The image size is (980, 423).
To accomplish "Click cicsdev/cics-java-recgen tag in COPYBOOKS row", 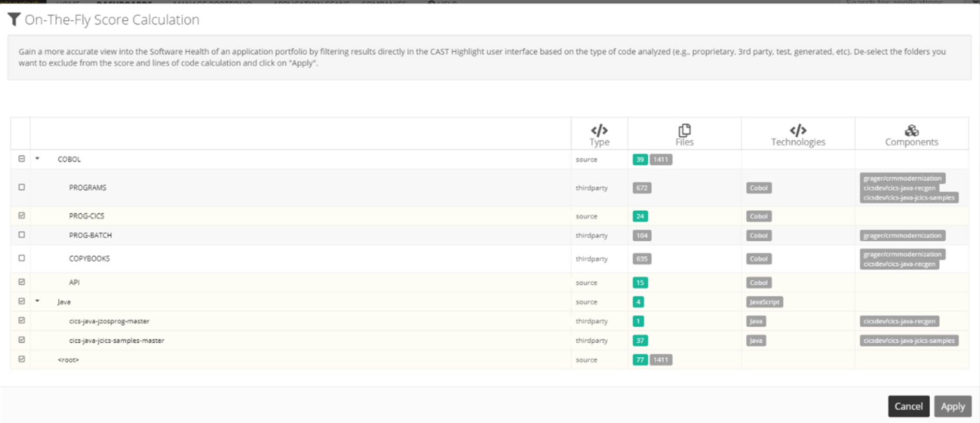I will click(x=899, y=264).
